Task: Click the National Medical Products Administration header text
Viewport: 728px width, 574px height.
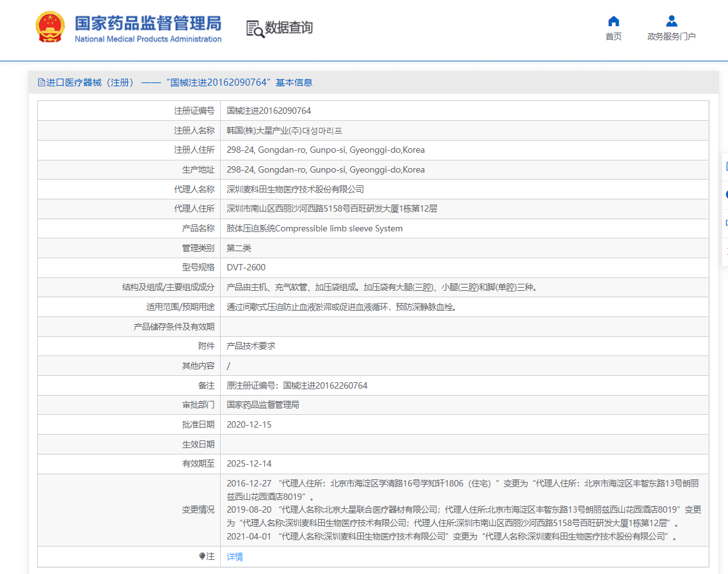Action: click(148, 38)
